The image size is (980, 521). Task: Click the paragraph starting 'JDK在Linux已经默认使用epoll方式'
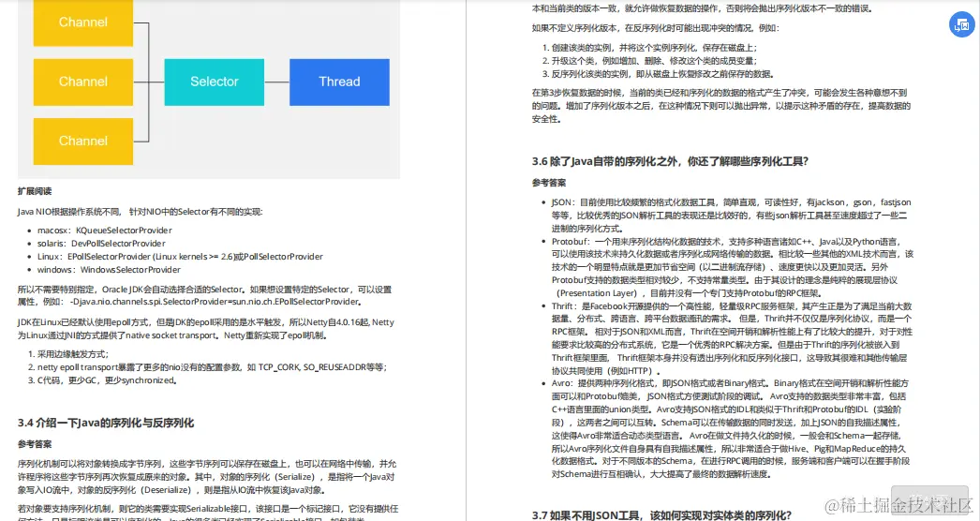(x=205, y=329)
